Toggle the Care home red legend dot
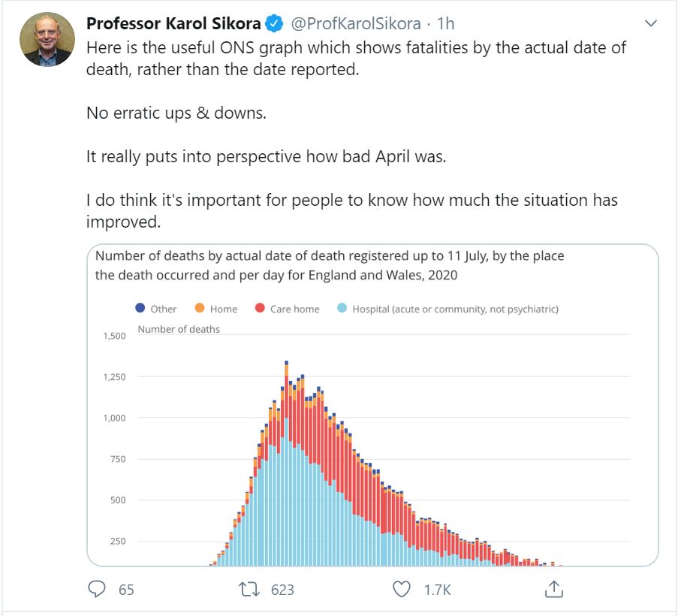 click(x=260, y=308)
